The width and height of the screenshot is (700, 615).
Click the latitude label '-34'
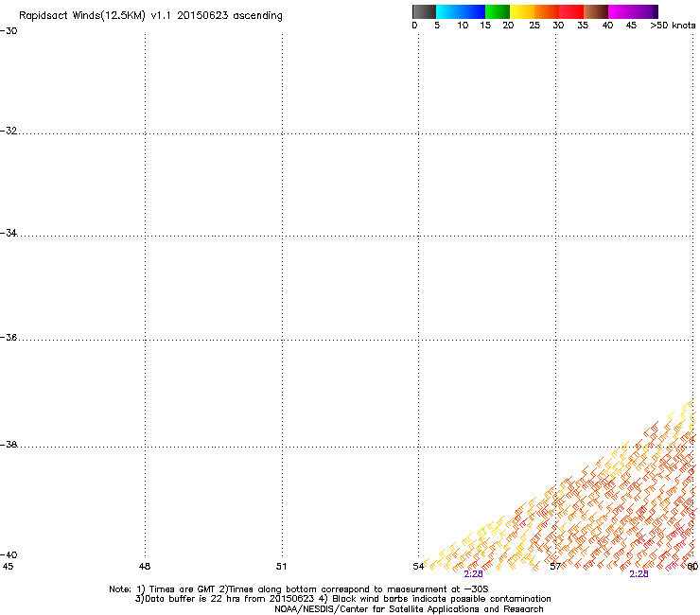coord(9,233)
